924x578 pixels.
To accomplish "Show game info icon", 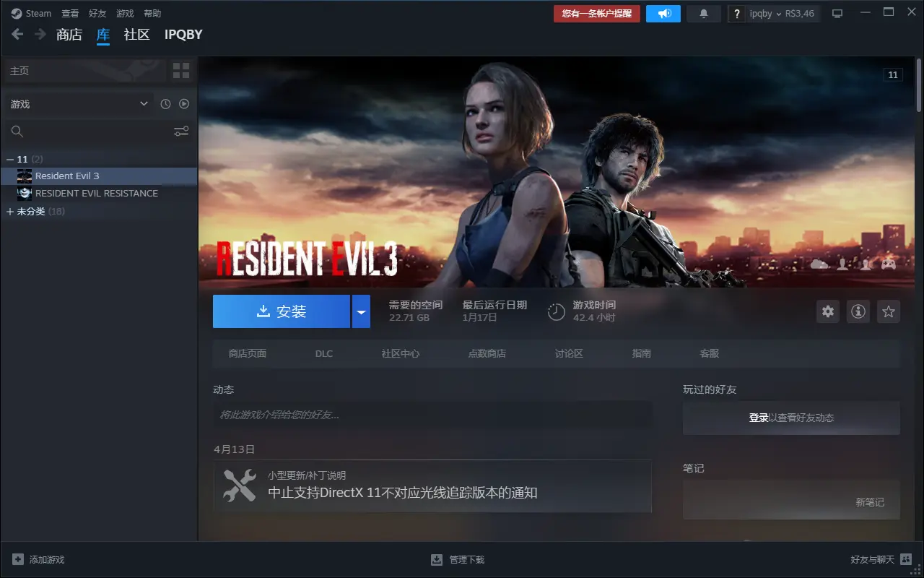I will click(858, 311).
